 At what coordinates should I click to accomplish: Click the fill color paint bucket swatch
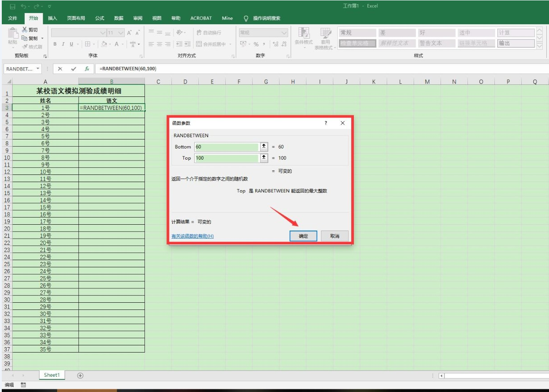click(103, 44)
